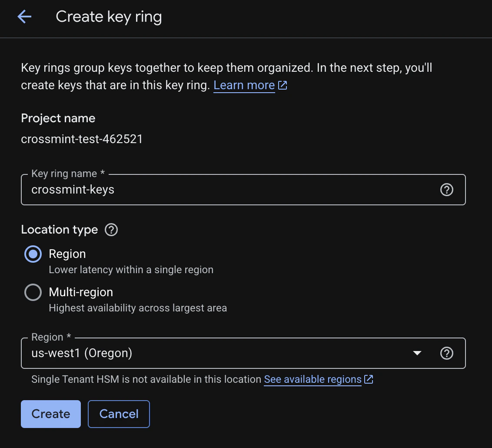Cancel the key ring creation
This screenshot has height=448, width=492.
pyautogui.click(x=119, y=414)
